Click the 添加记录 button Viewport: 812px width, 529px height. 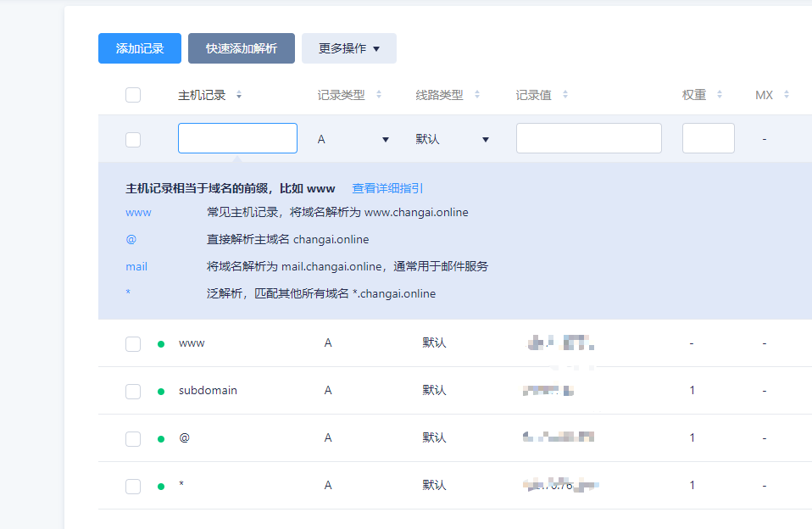point(140,48)
